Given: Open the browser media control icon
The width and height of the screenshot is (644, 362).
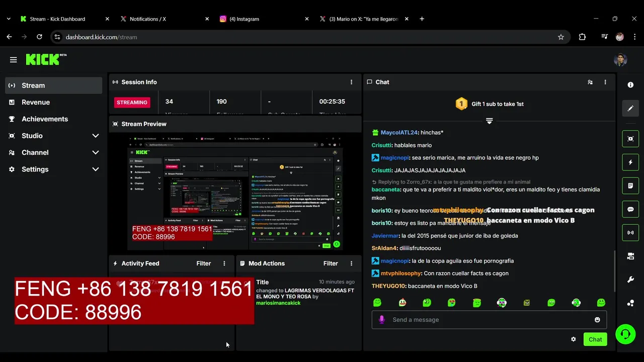Looking at the screenshot, I should pos(604,37).
